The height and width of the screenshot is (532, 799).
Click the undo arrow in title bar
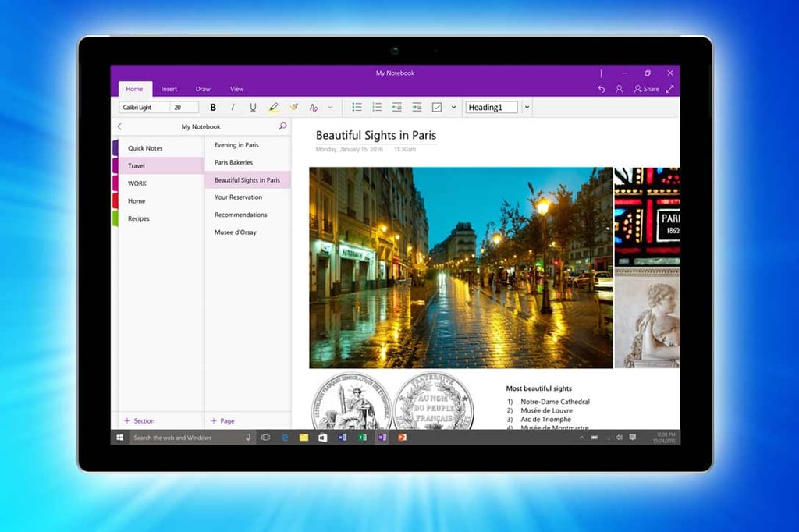click(x=601, y=89)
